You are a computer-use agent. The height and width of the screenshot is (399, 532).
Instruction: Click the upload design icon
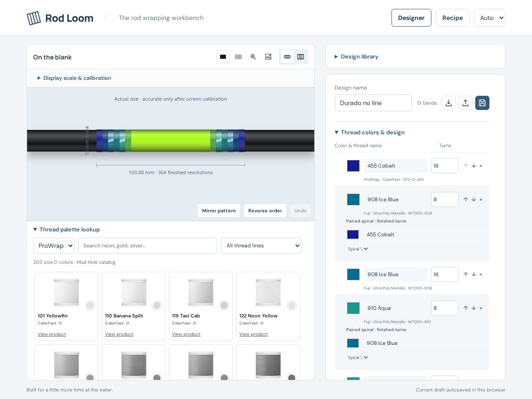click(465, 103)
